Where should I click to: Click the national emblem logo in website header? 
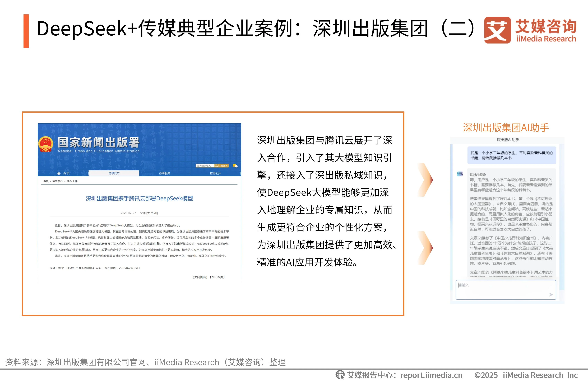46,144
